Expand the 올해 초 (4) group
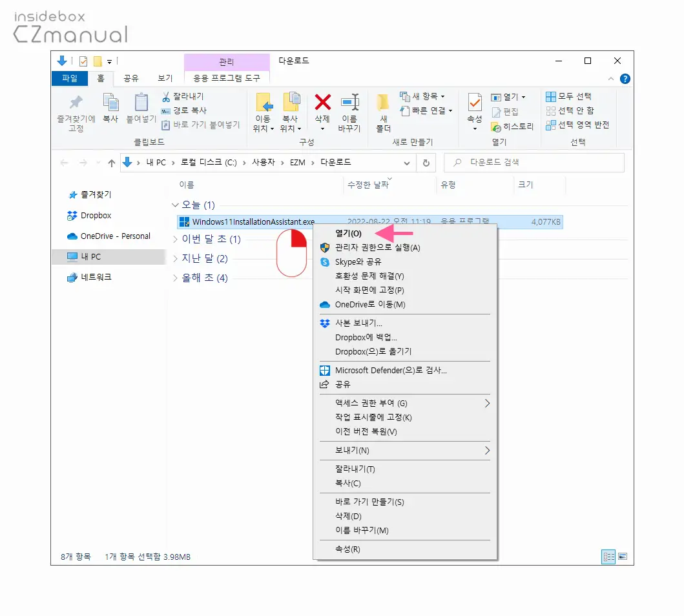 tap(176, 278)
